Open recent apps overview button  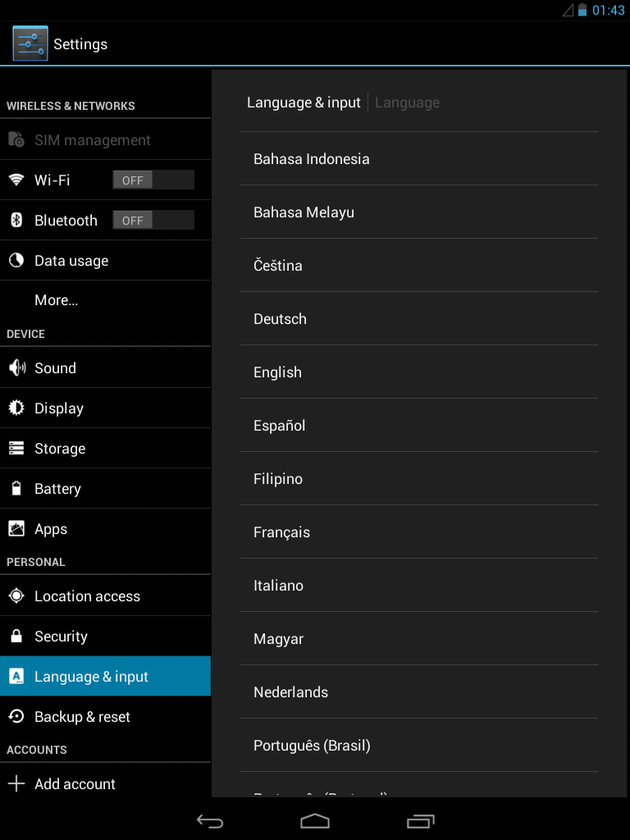tap(420, 821)
